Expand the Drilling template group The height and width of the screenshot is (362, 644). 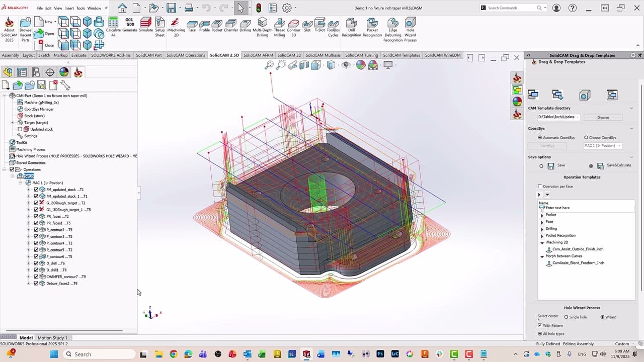pos(542,229)
